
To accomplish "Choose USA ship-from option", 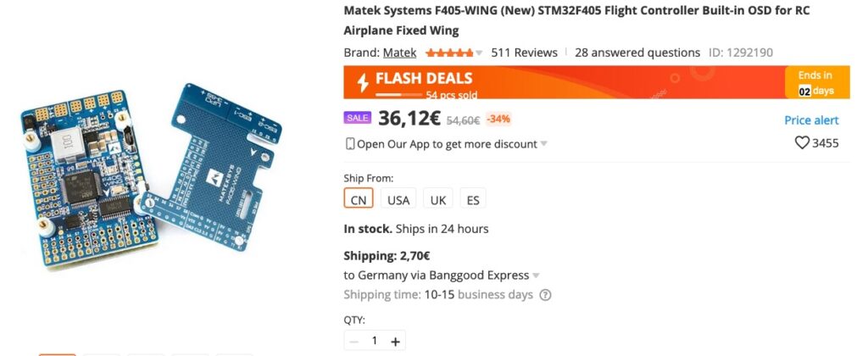I will tap(398, 200).
